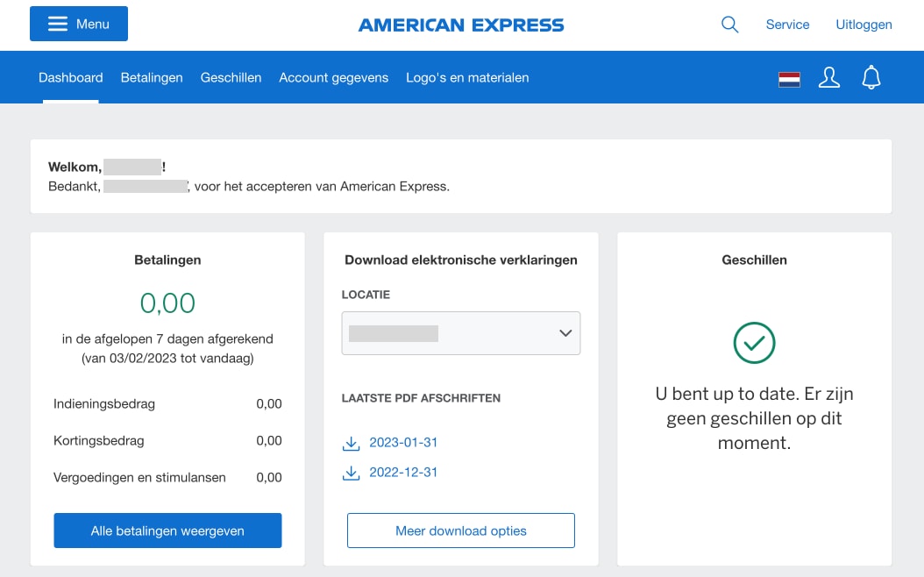924x577 pixels.
Task: Go to the Geschillen tab
Action: (x=231, y=78)
